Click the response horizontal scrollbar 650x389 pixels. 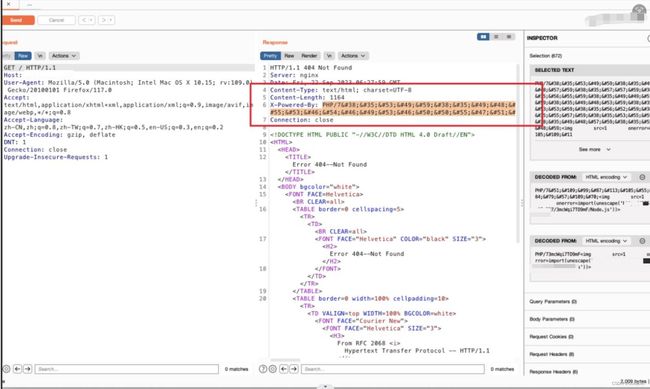tap(285, 360)
